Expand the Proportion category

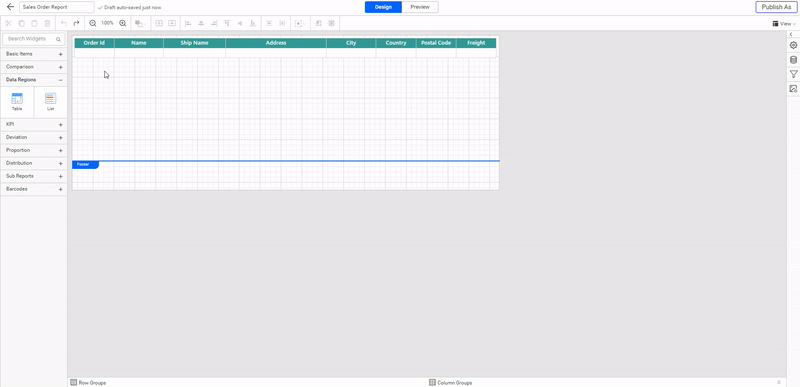34,150
